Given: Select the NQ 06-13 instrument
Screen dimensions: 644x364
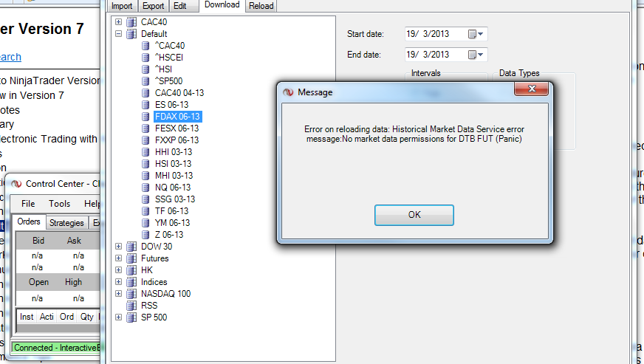Looking at the screenshot, I should pos(173,188).
